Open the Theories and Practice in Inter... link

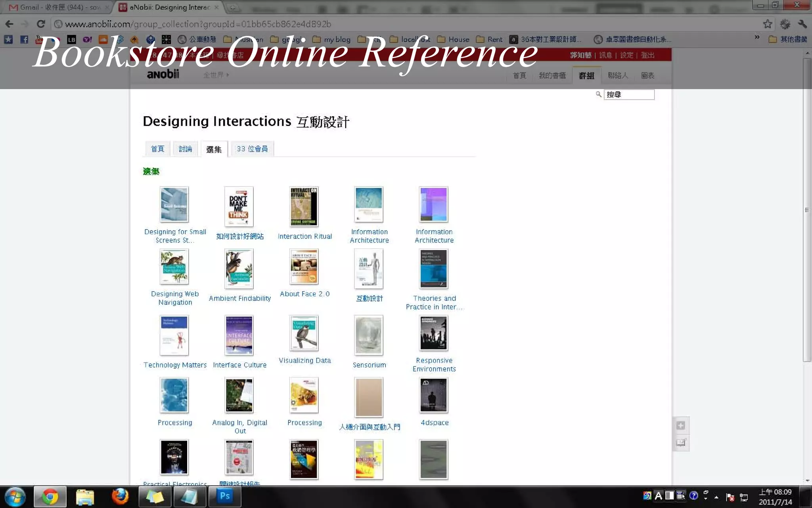point(434,302)
